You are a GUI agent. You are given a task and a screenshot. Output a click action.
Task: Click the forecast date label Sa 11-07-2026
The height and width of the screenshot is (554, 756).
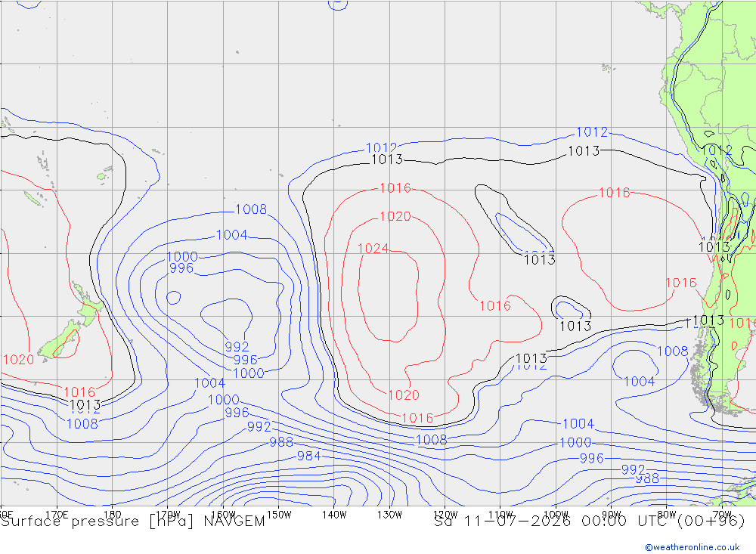(x=502, y=522)
